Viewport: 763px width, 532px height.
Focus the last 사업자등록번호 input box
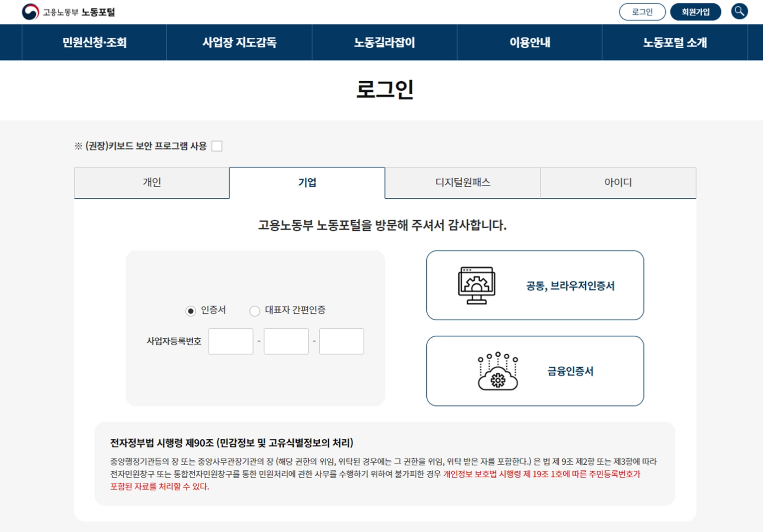tap(341, 341)
